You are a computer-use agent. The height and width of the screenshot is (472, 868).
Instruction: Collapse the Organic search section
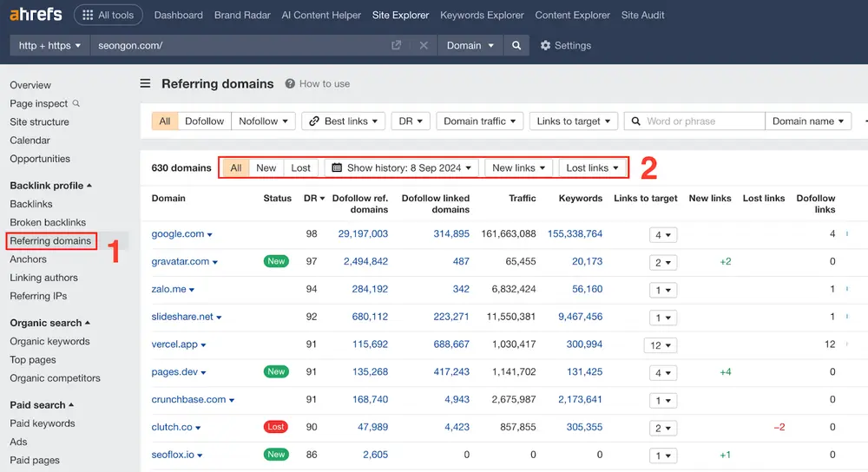click(49, 323)
